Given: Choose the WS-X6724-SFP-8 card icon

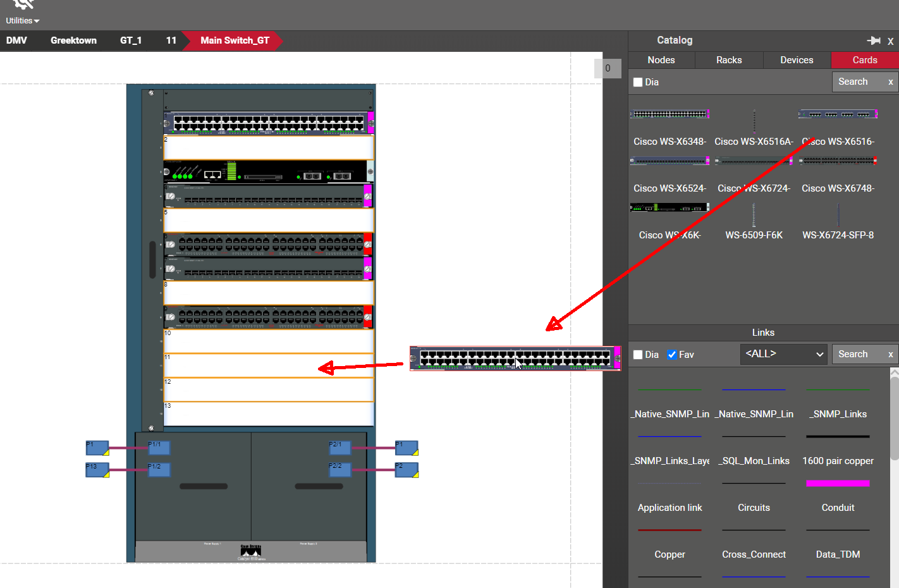Looking at the screenshot, I should [838, 216].
